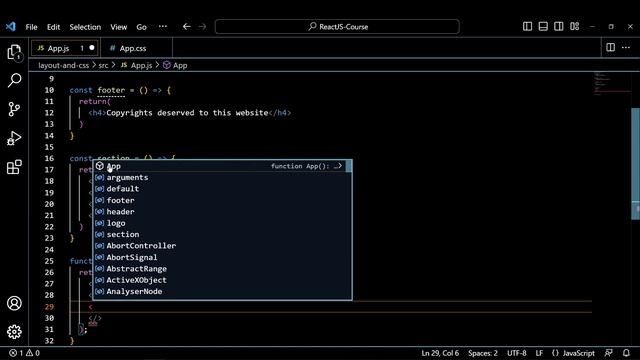Open the Edit menu
Screen dimensions: 640x360
53,27
